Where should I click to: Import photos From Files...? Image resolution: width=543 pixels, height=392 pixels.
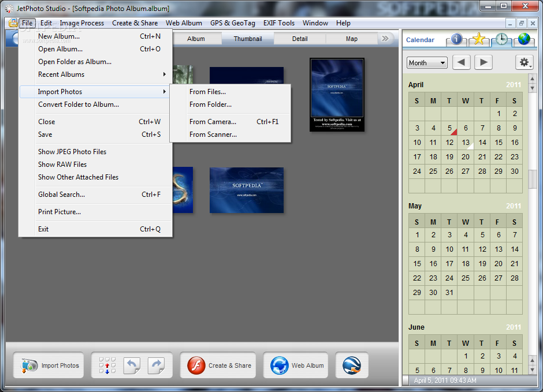[230, 92]
